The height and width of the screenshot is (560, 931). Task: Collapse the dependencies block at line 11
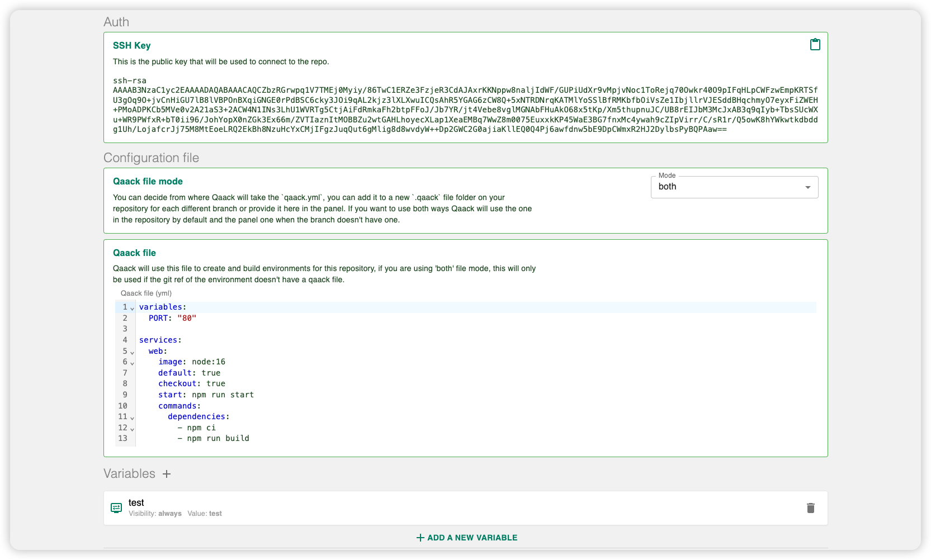(x=132, y=417)
